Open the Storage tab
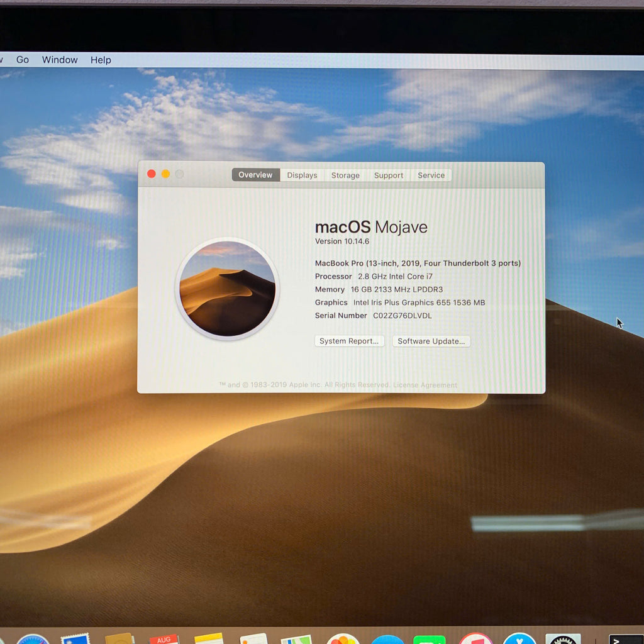Image resolution: width=644 pixels, height=644 pixels. 345,175
